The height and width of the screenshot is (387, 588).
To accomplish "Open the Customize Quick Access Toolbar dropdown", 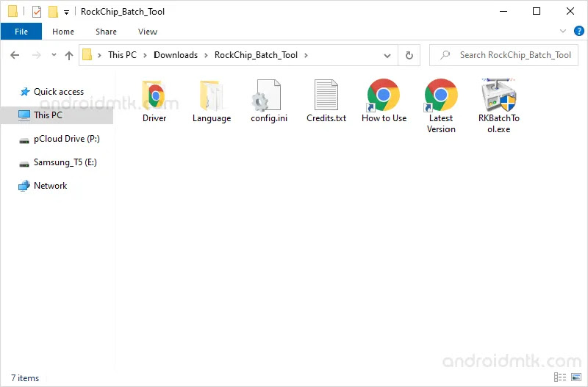I will [66, 12].
